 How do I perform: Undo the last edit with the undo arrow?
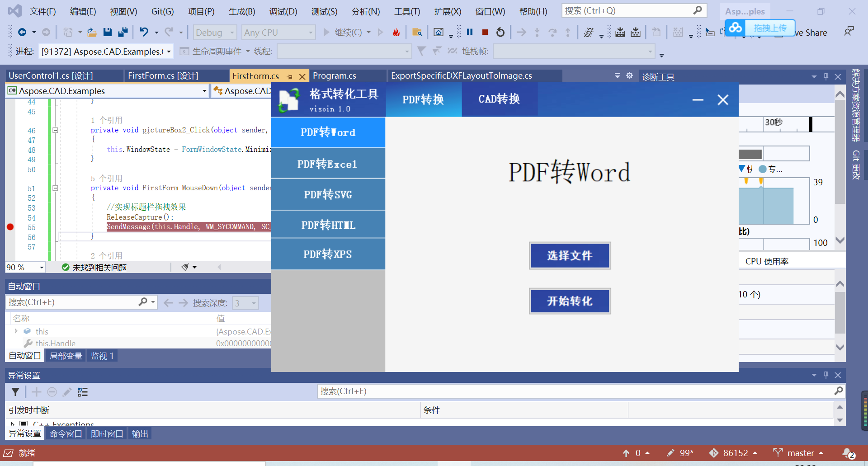[144, 32]
